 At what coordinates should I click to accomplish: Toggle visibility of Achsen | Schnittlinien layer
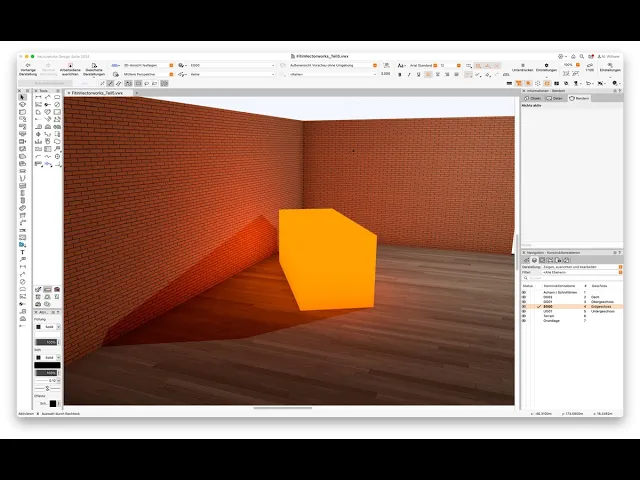[x=524, y=292]
